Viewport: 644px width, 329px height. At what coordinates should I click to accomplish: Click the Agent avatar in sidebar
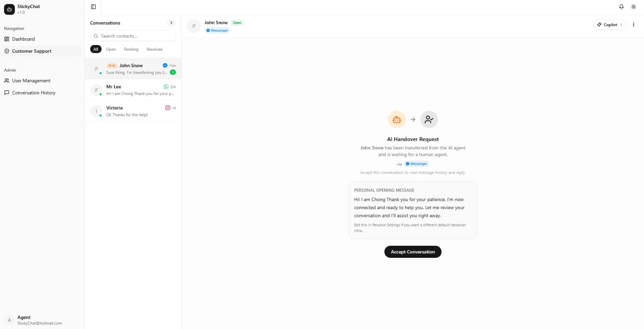tap(9, 320)
